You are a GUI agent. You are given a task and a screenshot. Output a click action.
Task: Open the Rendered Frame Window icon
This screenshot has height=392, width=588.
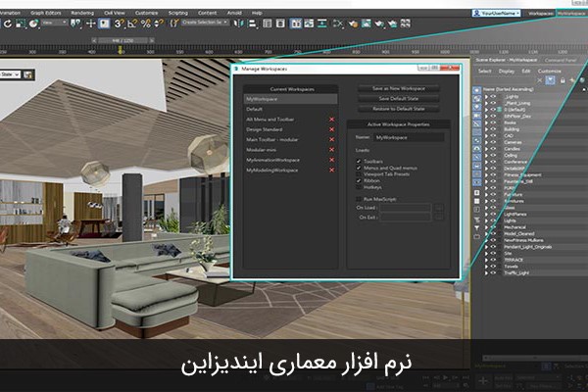point(367,24)
